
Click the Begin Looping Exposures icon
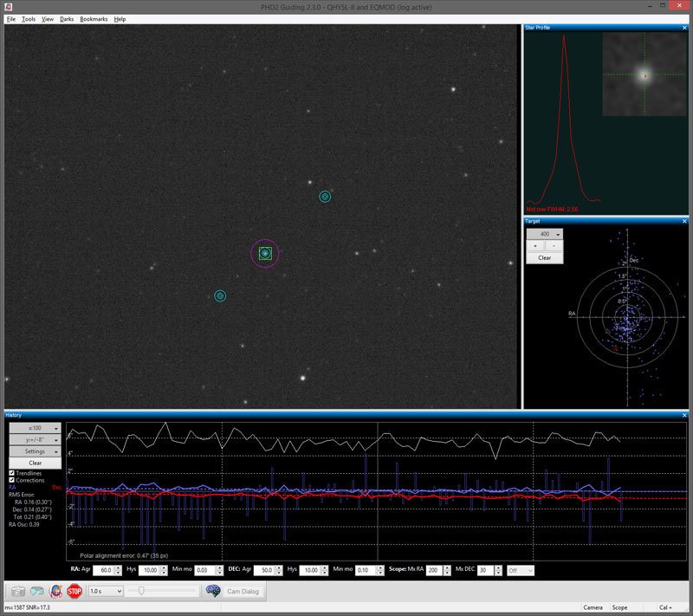click(x=36, y=591)
